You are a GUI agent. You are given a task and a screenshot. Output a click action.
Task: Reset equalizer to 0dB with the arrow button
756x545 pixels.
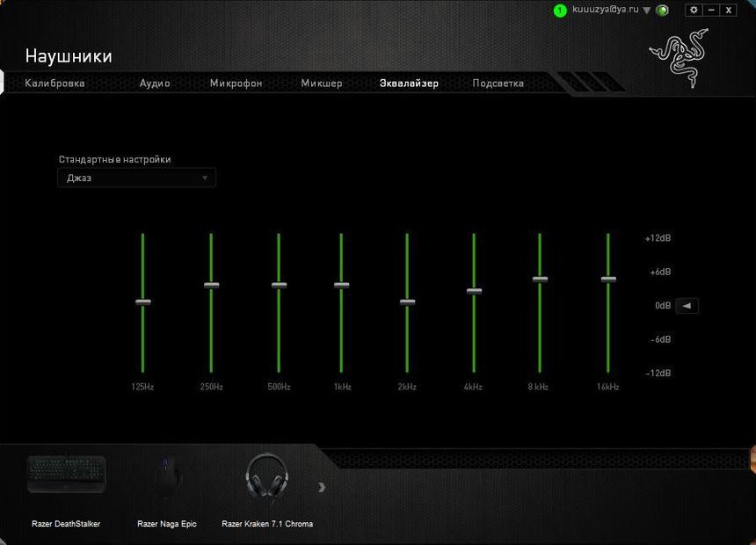(686, 305)
